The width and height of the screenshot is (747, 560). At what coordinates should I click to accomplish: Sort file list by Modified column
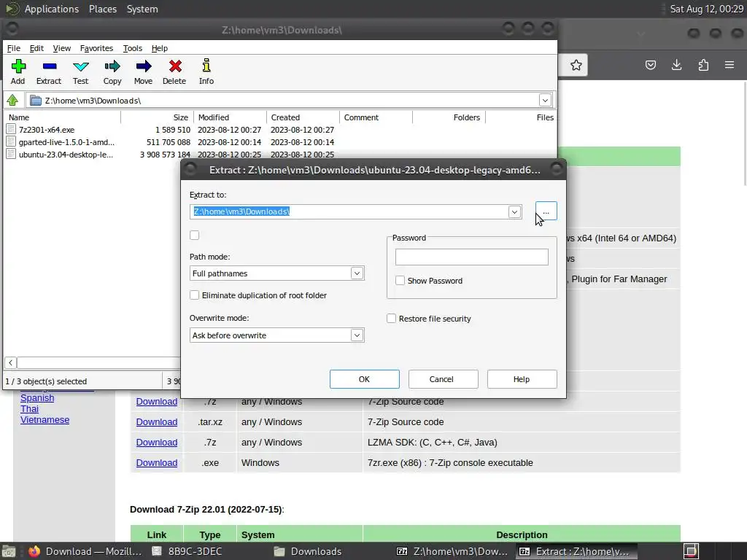(231, 117)
